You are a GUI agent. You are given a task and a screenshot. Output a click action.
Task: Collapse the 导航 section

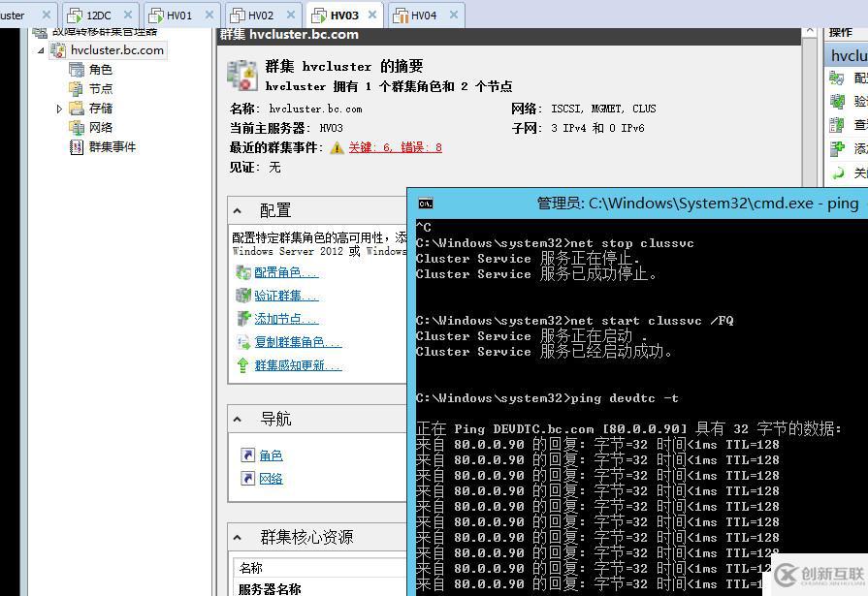[238, 420]
